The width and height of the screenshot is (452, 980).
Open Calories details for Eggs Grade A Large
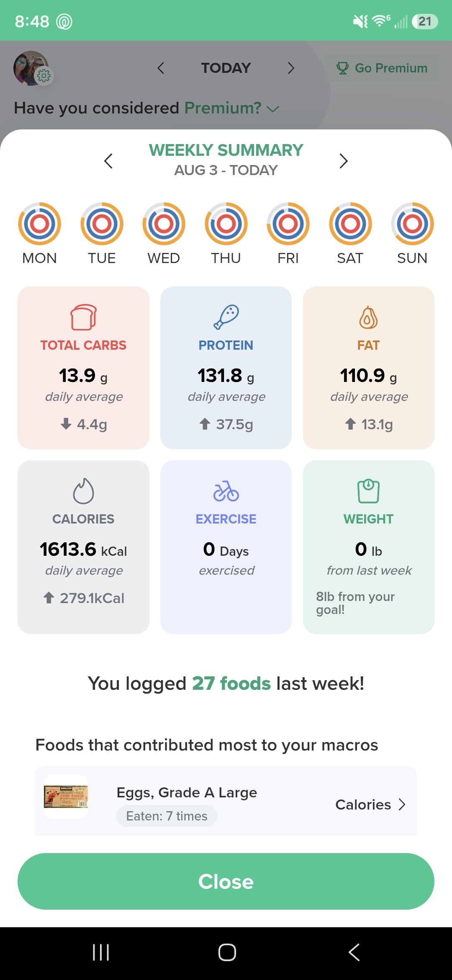coord(370,805)
